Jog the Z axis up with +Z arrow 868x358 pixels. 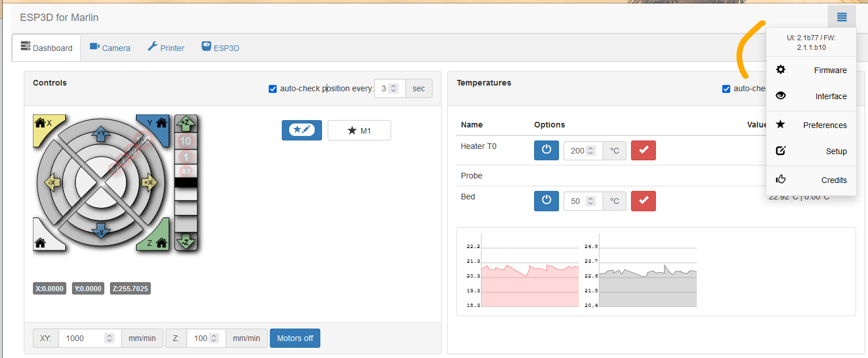click(x=185, y=122)
